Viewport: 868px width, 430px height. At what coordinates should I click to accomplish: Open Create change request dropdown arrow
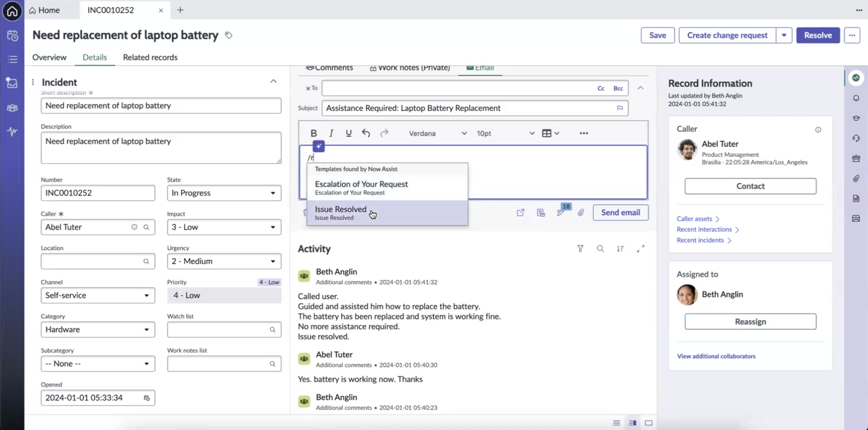[784, 35]
